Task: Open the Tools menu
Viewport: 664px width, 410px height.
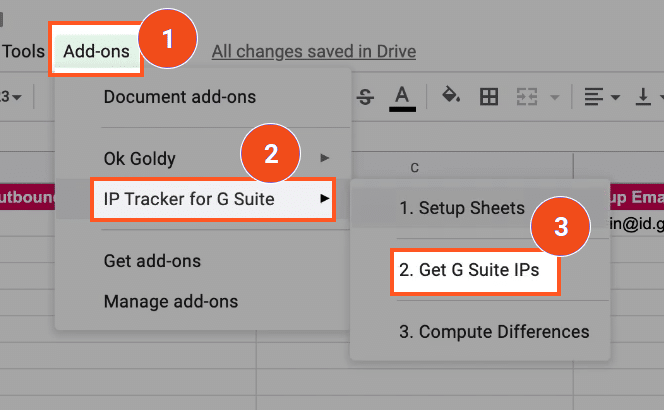Action: coord(23,51)
